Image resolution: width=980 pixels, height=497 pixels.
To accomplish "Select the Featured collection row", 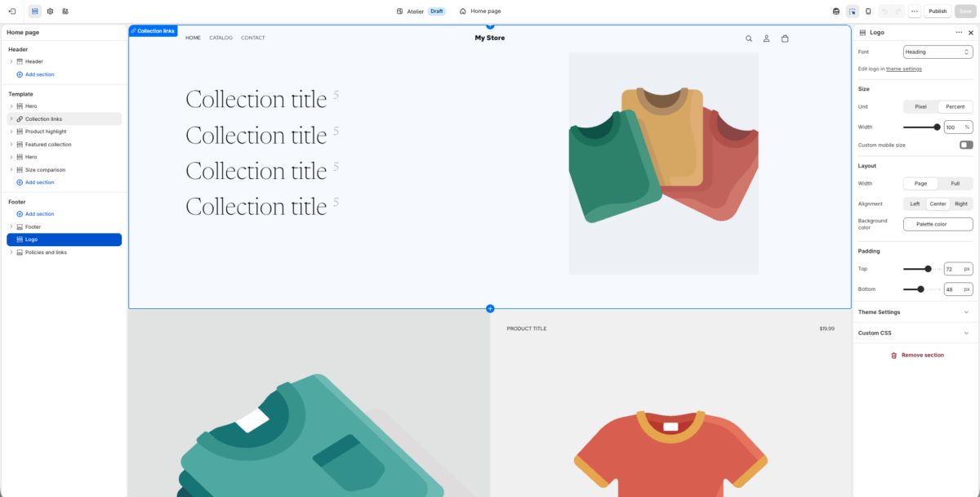I will (64, 145).
